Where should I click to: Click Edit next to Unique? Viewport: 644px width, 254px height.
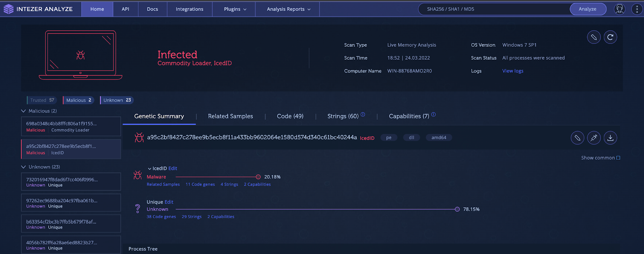point(169,202)
